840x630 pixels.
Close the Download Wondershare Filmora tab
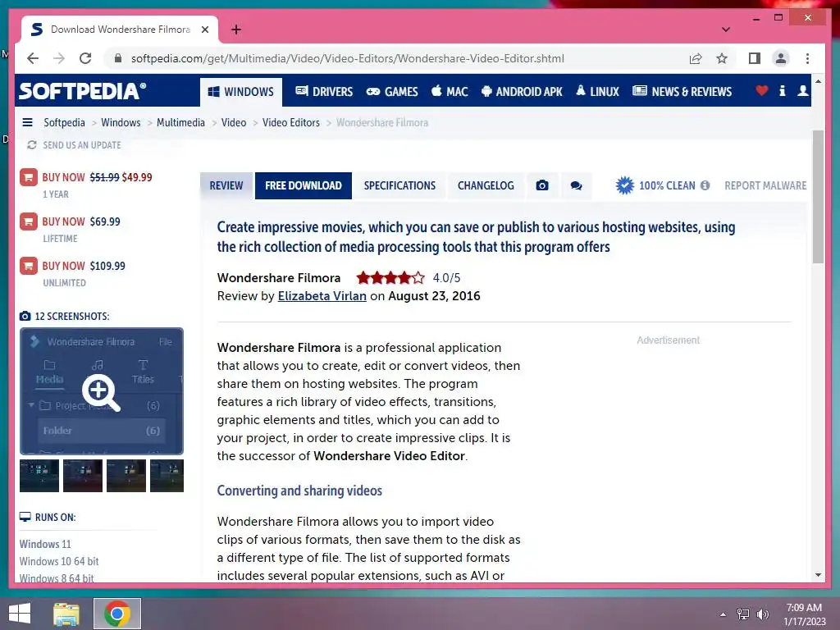[204, 30]
